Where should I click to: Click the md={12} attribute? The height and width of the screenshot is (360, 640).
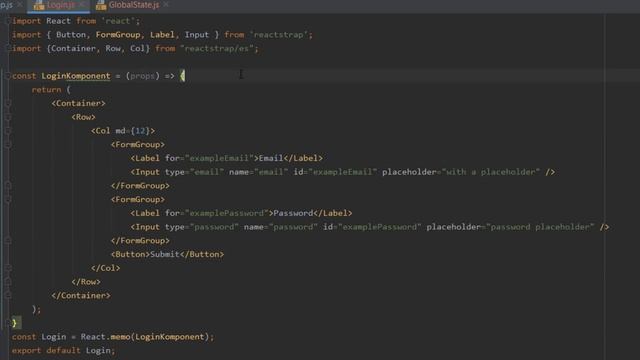(x=133, y=131)
